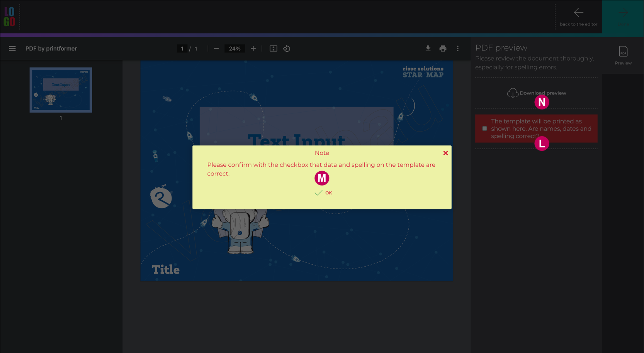Open the more options three-dot menu
The height and width of the screenshot is (353, 644).
pos(458,48)
